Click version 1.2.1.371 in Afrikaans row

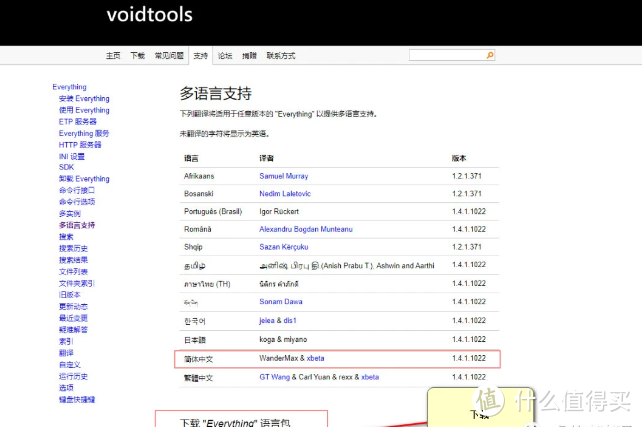[467, 176]
